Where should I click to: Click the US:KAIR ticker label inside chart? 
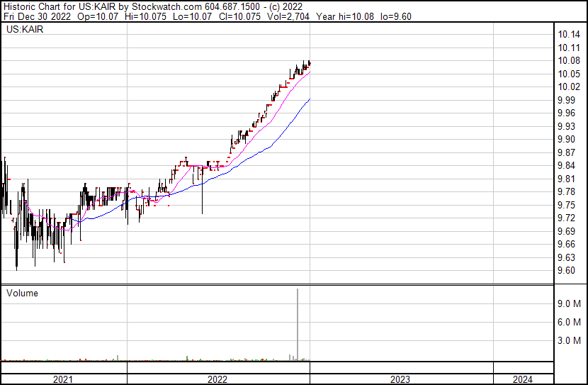(23, 30)
